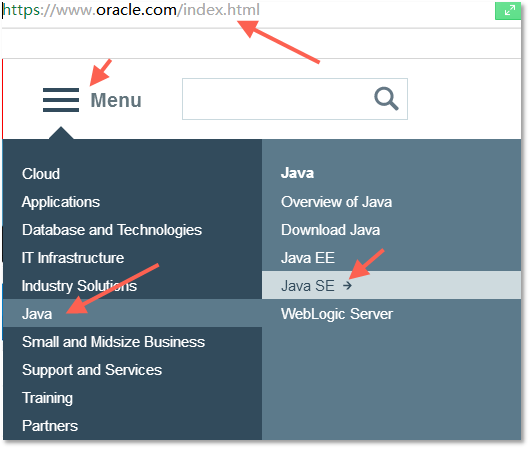Select the highlighted Java category
The width and height of the screenshot is (529, 449).
pyautogui.click(x=132, y=313)
